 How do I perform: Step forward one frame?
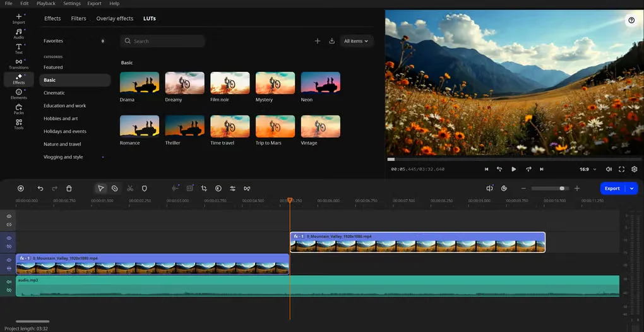528,169
